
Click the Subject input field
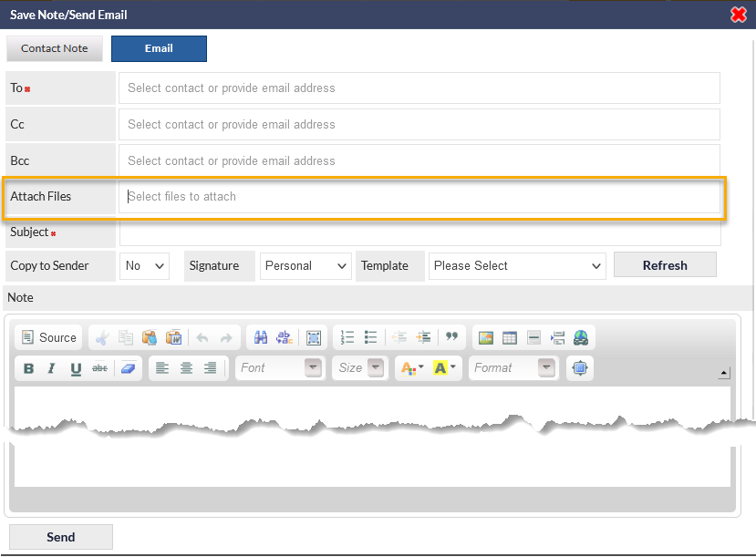pos(419,232)
